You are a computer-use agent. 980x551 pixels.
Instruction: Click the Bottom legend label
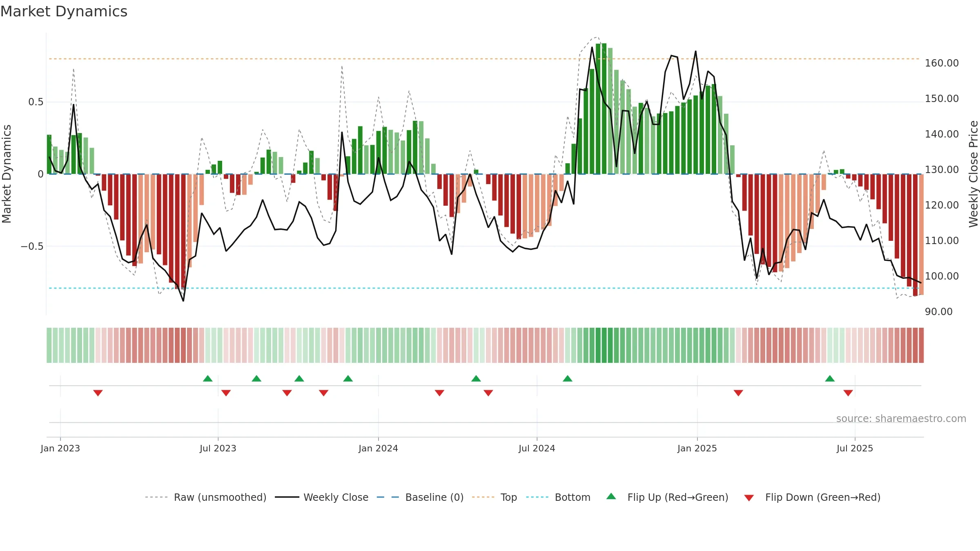click(x=572, y=497)
